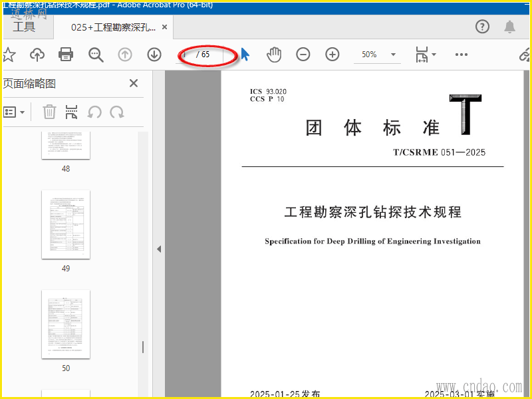Add file to starred favorites
This screenshot has width=532, height=399.
tap(9, 55)
